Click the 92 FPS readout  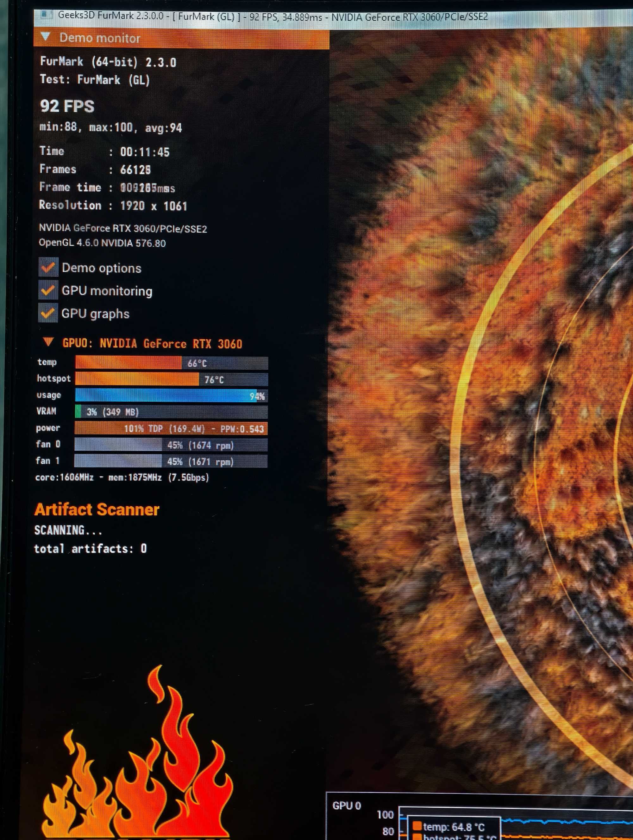67,106
